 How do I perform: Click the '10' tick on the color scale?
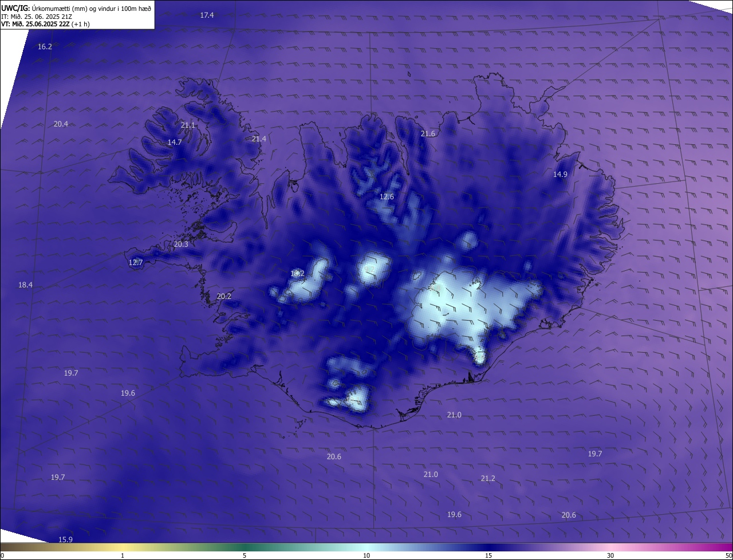366,555
